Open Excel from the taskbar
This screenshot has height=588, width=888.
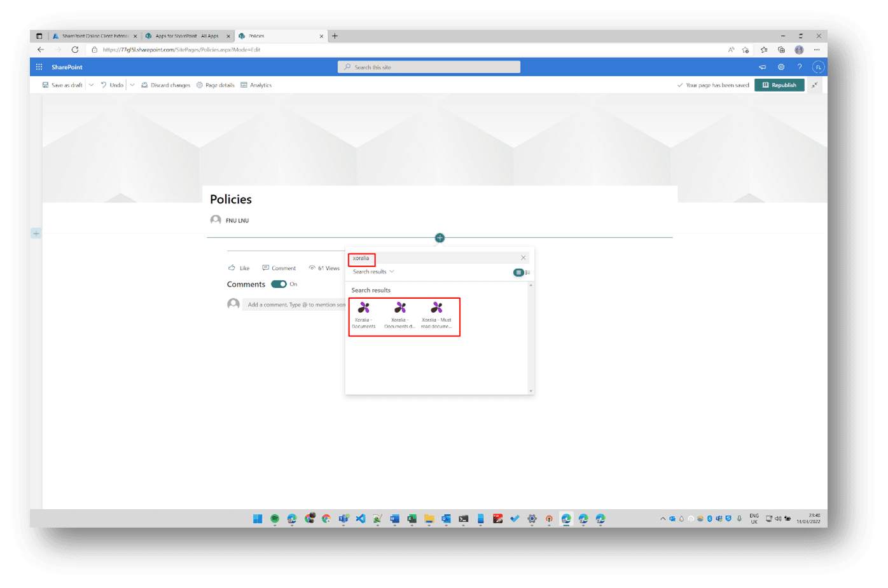(412, 519)
